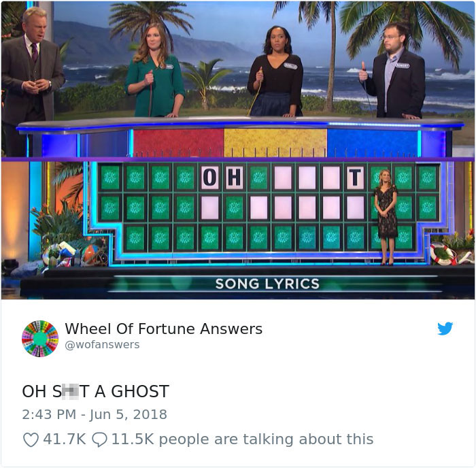Click the red contestant podium panel

click(179, 143)
